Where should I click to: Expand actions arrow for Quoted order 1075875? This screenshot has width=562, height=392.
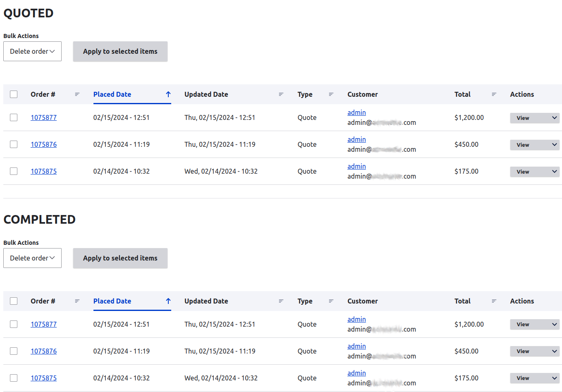coord(555,172)
